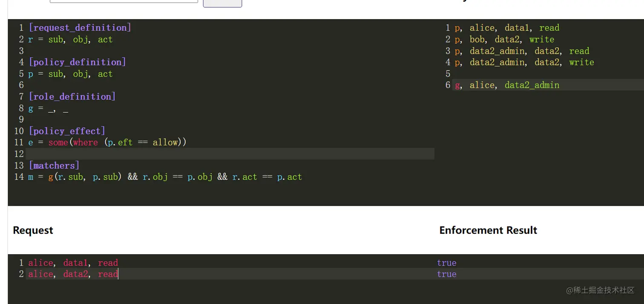Click the [role_definition] header line
This screenshot has width=644, height=304.
72,97
